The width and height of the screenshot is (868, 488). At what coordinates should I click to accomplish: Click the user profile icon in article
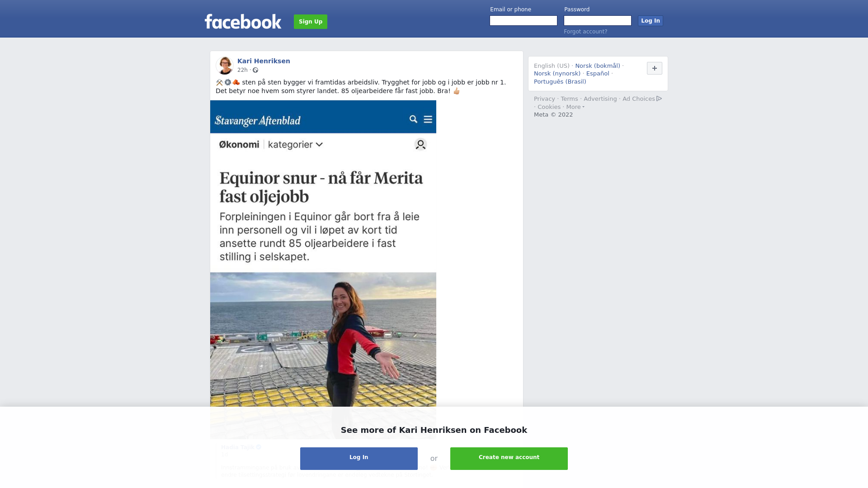[x=420, y=145]
